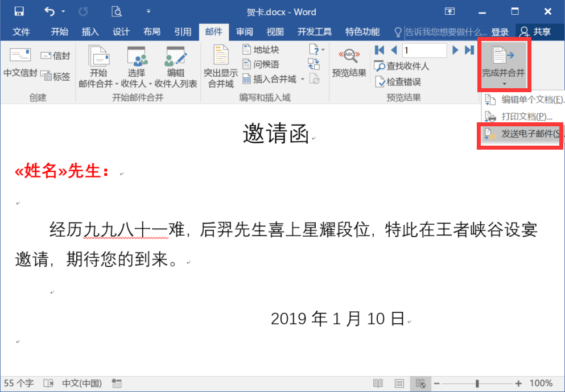Click 编辑收件人列表

176,67
